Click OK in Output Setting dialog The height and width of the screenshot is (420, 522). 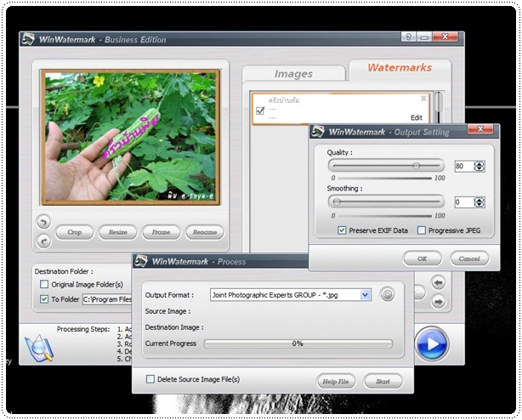pos(423,258)
